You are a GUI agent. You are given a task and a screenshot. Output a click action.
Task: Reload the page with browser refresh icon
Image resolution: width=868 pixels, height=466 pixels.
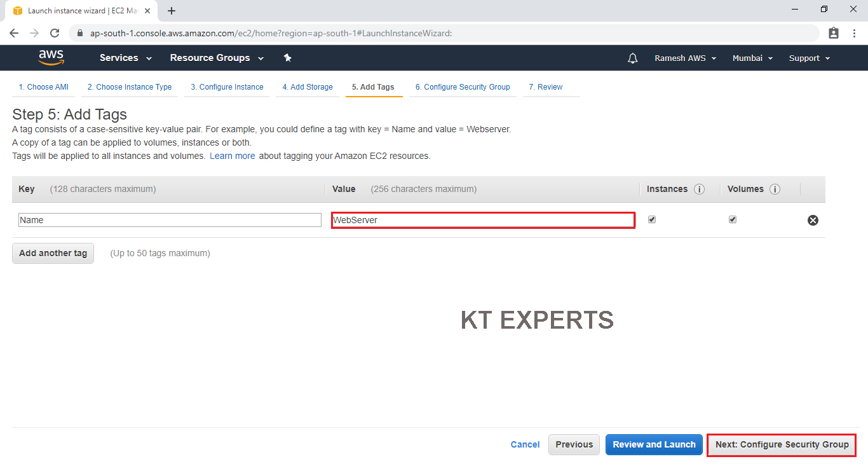(55, 33)
